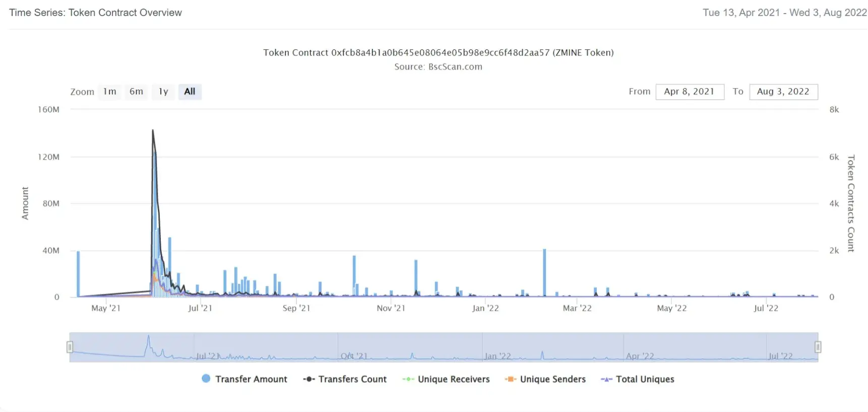
Task: Set zoom range to 6m
Action: (x=136, y=92)
